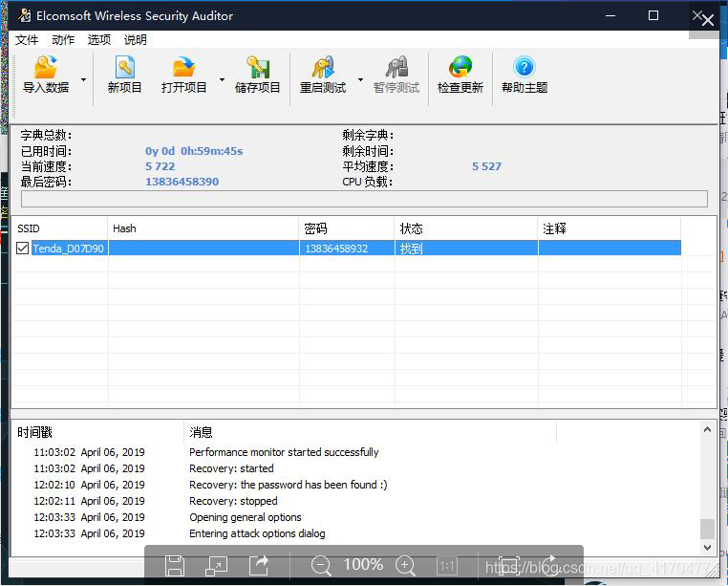Maximize the Wireless Security Auditor window
728x586 pixels.
click(x=653, y=16)
